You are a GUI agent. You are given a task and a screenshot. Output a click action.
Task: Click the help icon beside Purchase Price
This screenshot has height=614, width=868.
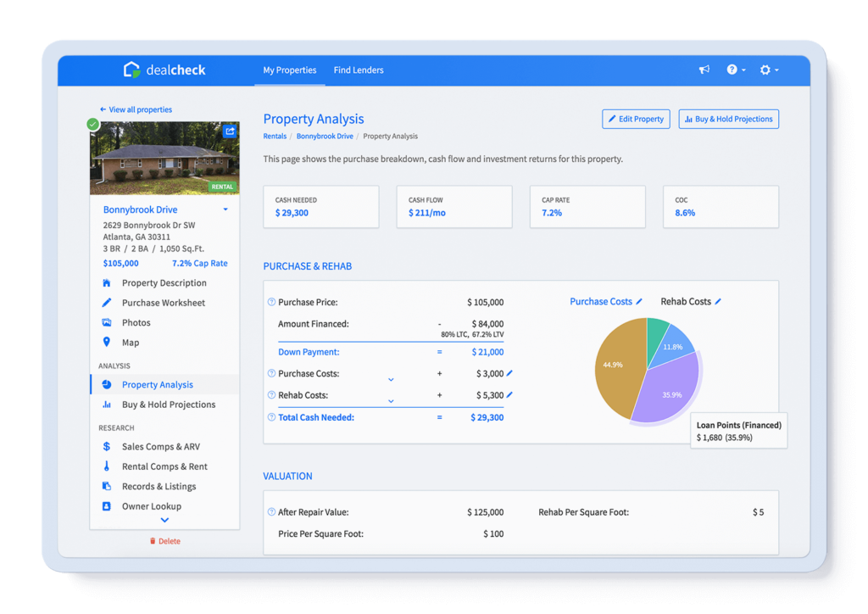(271, 302)
